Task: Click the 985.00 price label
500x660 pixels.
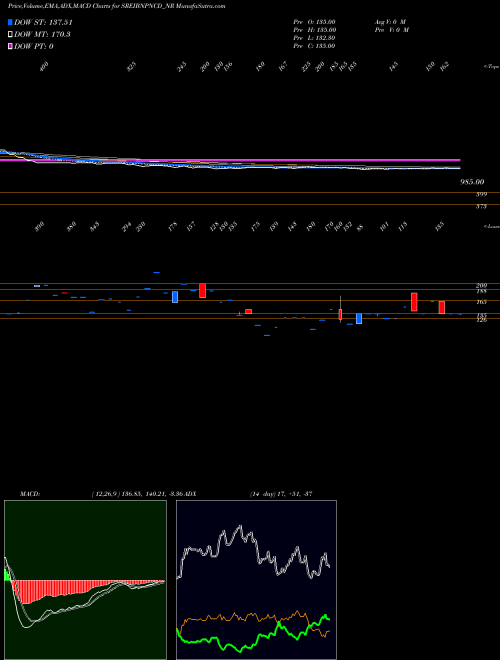Action: point(472,182)
